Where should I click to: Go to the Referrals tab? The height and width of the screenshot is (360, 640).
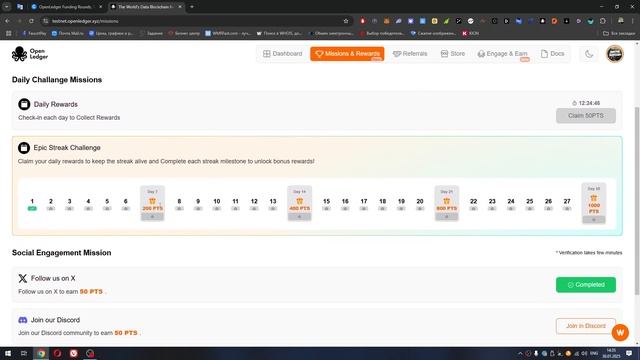[x=410, y=53]
